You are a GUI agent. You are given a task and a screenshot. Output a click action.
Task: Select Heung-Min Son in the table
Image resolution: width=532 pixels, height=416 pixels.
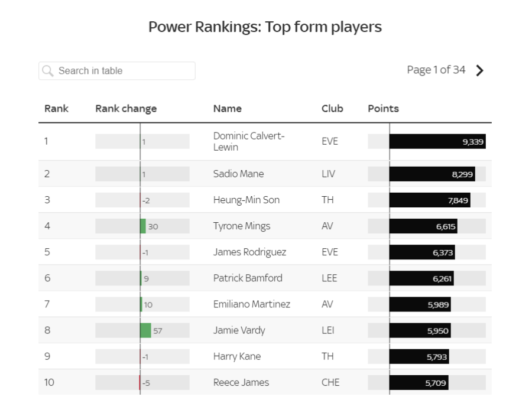246,200
